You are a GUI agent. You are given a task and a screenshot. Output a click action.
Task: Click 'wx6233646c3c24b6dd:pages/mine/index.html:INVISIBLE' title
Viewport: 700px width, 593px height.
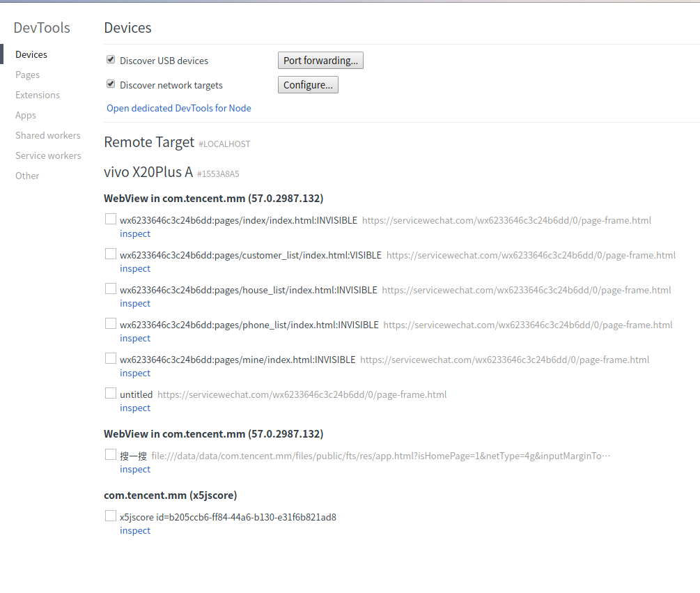coord(238,360)
